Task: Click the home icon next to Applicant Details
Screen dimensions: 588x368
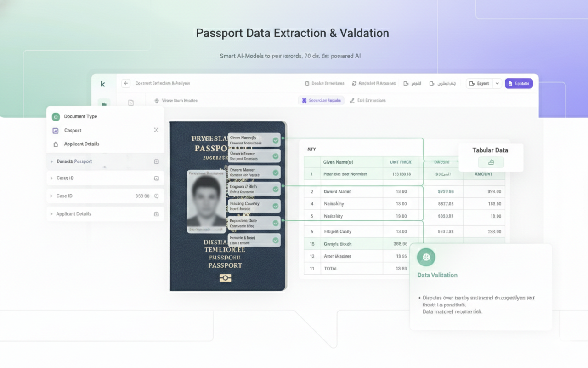Action: [56, 144]
